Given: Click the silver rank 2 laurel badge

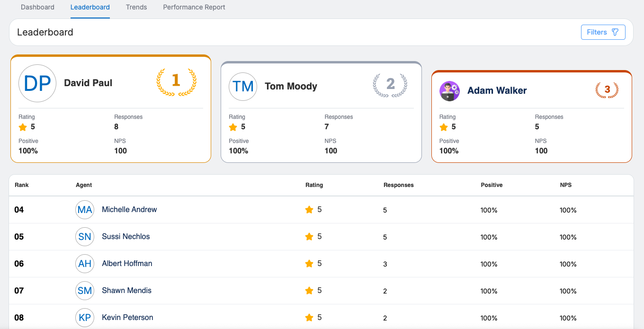Looking at the screenshot, I should (x=390, y=85).
